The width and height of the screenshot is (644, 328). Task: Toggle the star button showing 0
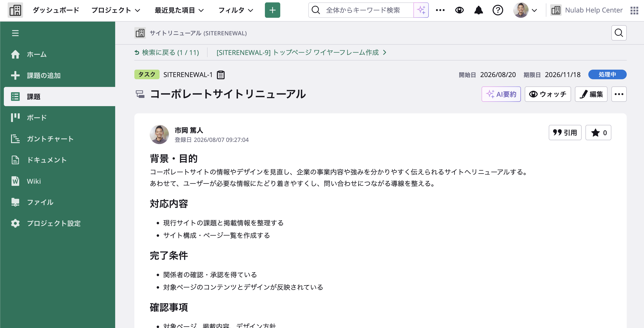pyautogui.click(x=598, y=133)
